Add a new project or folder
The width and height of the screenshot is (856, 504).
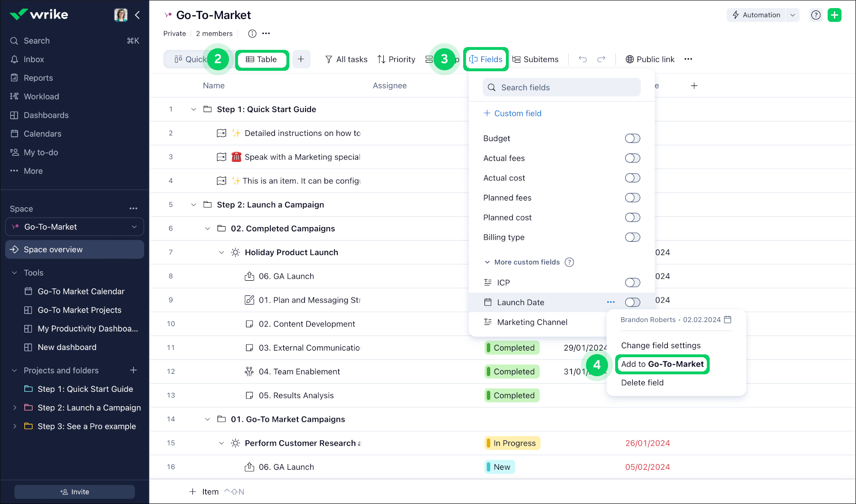click(133, 370)
